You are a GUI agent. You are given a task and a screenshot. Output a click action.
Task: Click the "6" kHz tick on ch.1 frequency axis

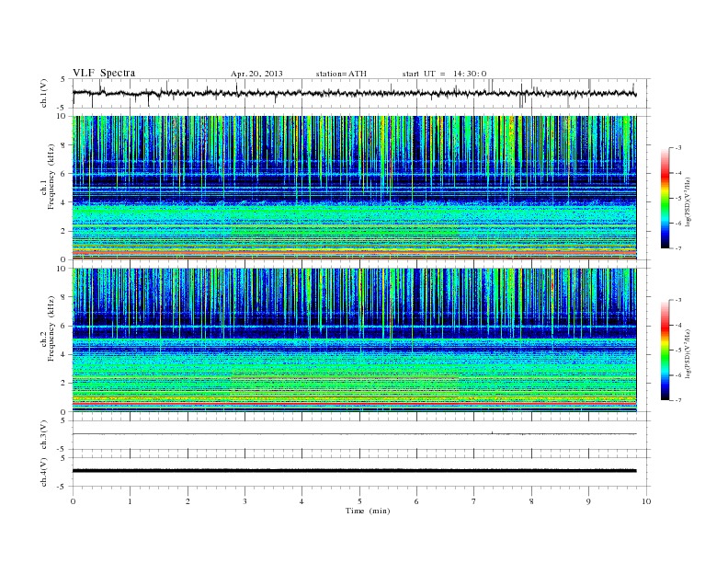63,174
